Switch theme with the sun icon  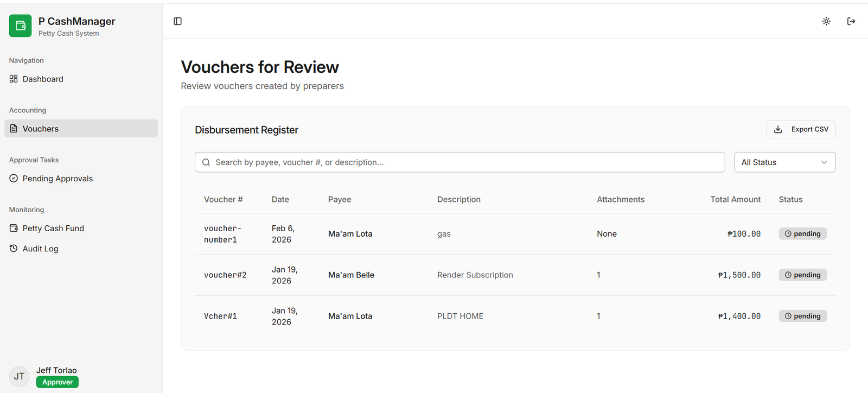coord(826,21)
